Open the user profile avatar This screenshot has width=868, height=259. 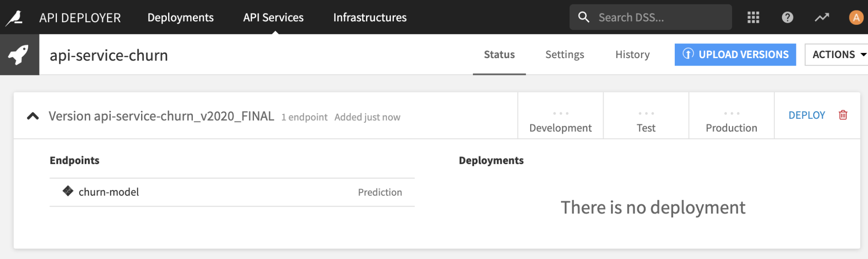point(855,17)
